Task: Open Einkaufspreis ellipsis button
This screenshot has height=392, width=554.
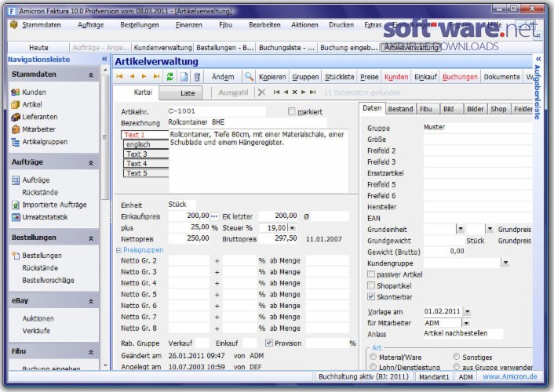Action: [214, 216]
